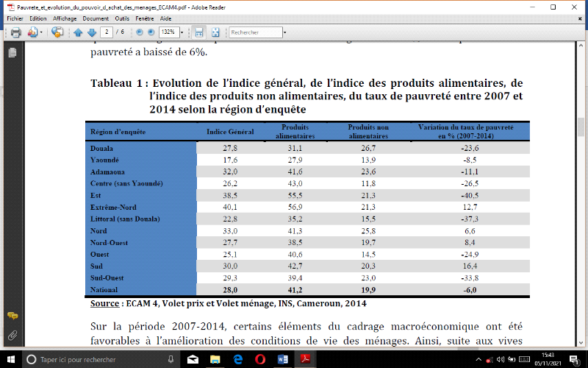Screen dimensions: 588x368
Task: Click scrollbar down arrow
Action: [x=581, y=342]
